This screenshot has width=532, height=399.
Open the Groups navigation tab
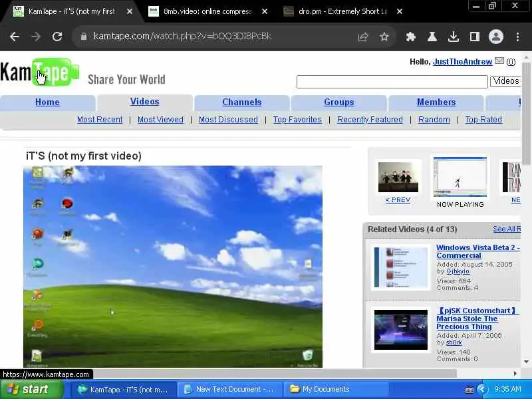(339, 102)
